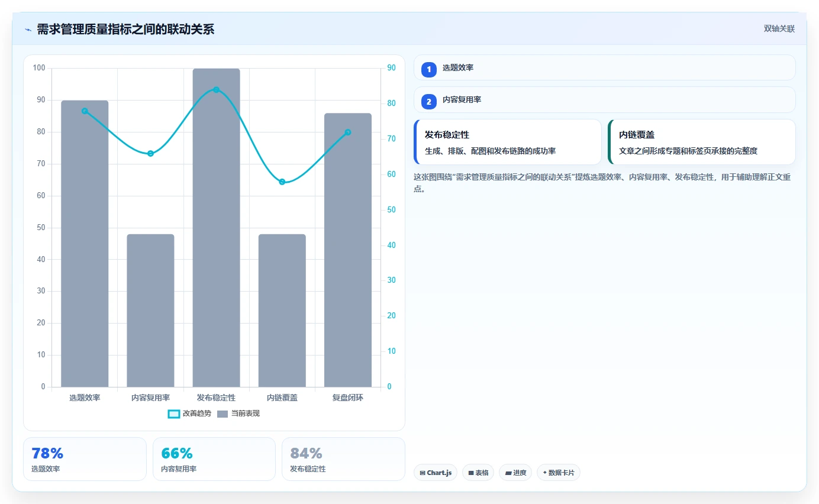Click the Chart.js tag chip

(x=436, y=473)
